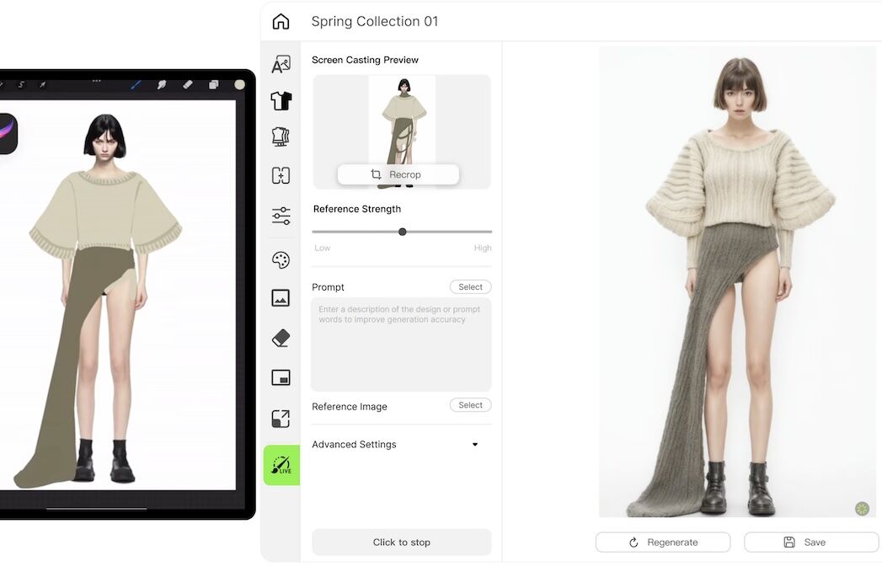The image size is (882, 588).
Task: Save the generated image
Action: pos(810,543)
